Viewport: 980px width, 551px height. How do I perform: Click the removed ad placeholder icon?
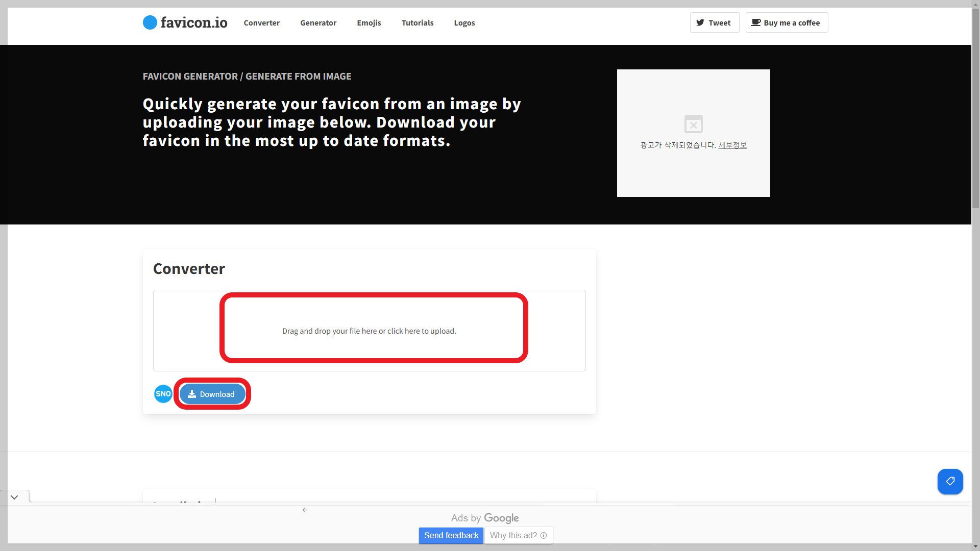click(x=693, y=124)
